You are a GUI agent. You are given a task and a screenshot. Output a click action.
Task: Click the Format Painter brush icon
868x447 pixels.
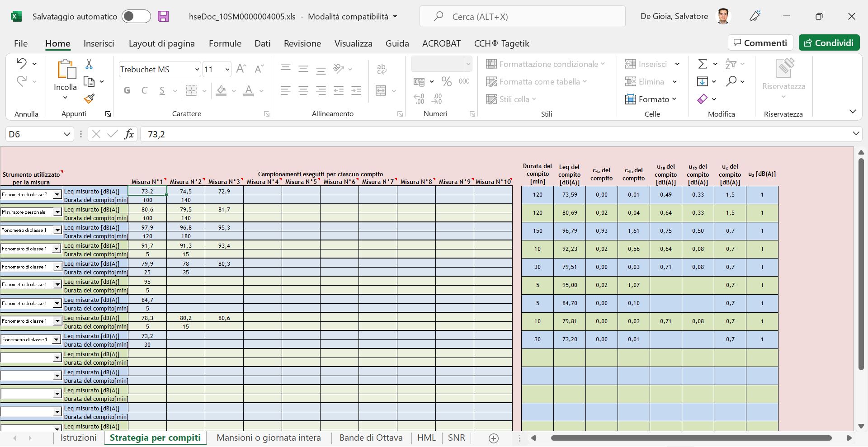[x=89, y=99]
